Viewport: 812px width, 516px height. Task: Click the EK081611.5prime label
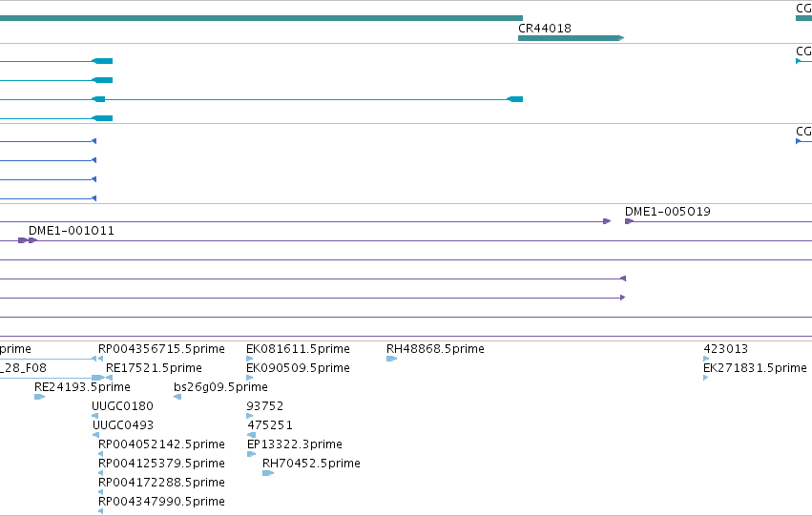click(x=299, y=349)
